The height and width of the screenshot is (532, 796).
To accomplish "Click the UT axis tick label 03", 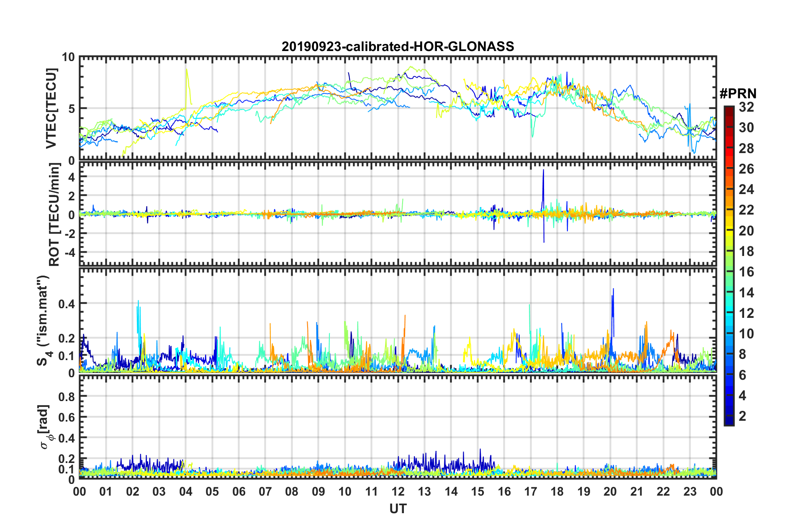I will click(159, 491).
